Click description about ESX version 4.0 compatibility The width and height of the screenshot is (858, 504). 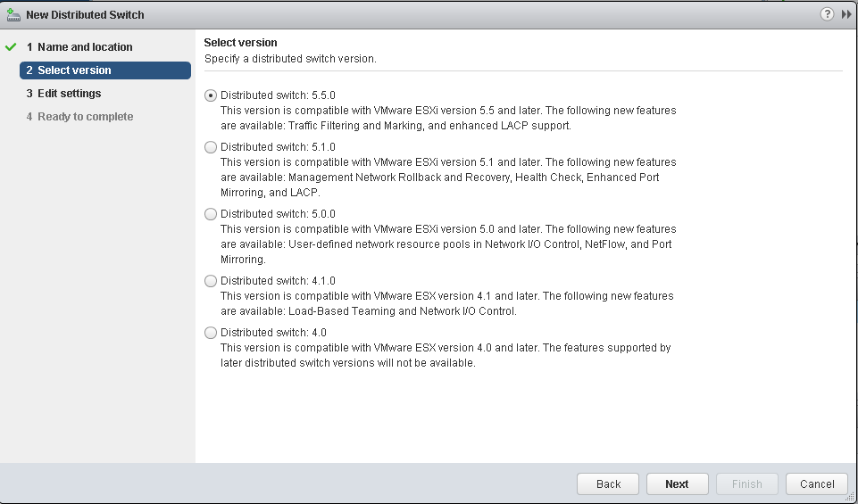[446, 355]
